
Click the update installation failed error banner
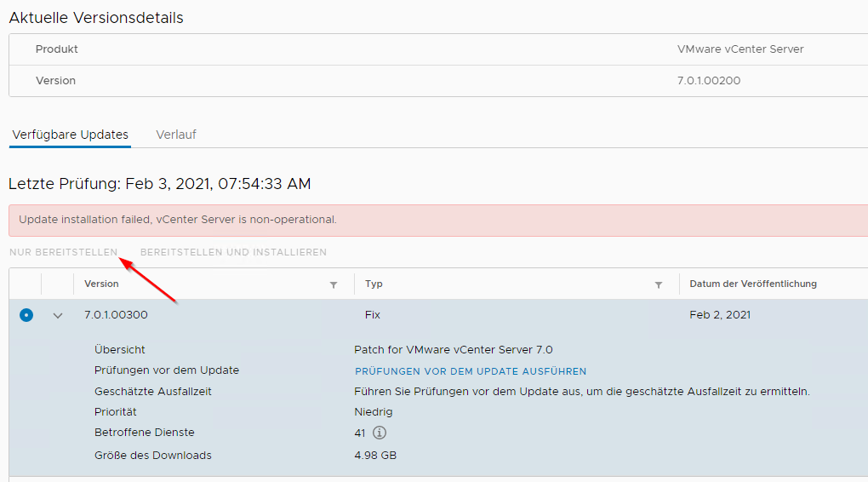(x=438, y=220)
